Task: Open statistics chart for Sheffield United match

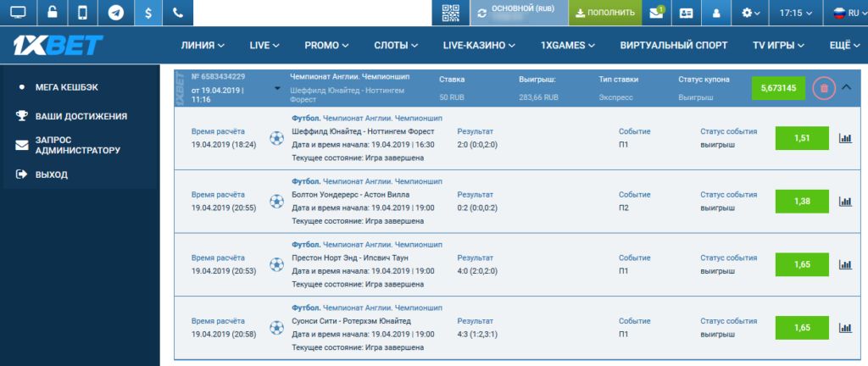Action: [x=844, y=139]
